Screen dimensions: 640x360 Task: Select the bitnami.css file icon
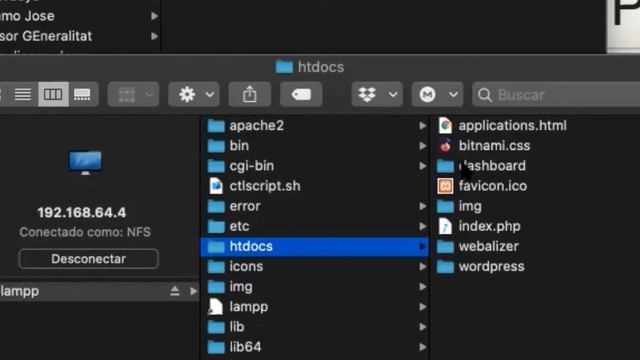[445, 146]
